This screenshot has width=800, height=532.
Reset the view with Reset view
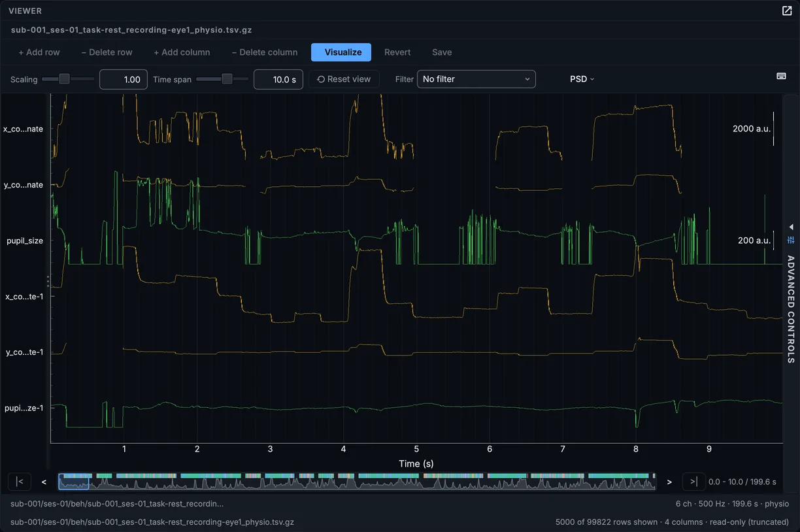click(x=344, y=79)
